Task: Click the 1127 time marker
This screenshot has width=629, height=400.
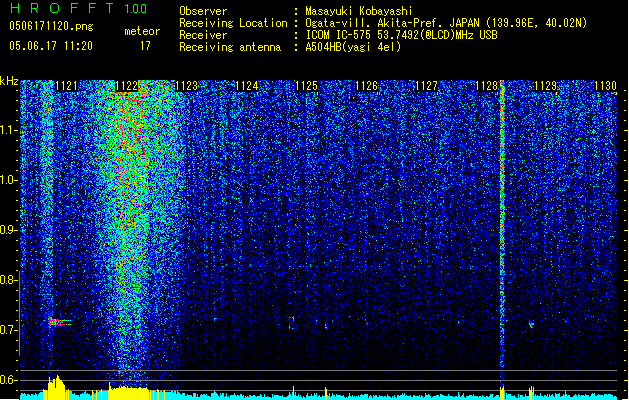Action: [426, 86]
